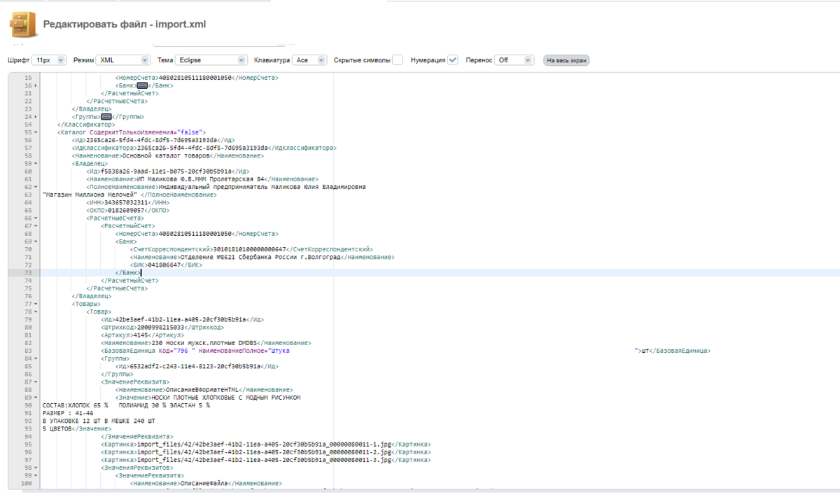This screenshot has height=504, width=840.
Task: Open the Клавиатура Ace keybinding dropdown
Action: pos(309,60)
